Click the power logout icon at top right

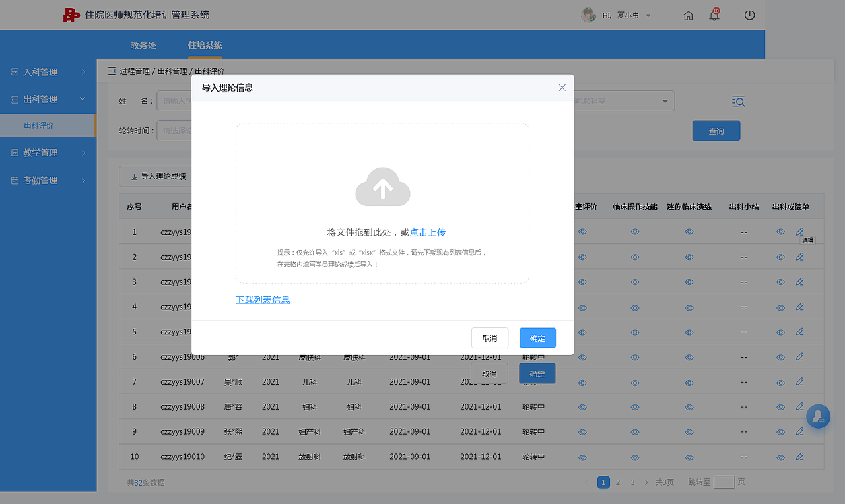[x=749, y=15]
